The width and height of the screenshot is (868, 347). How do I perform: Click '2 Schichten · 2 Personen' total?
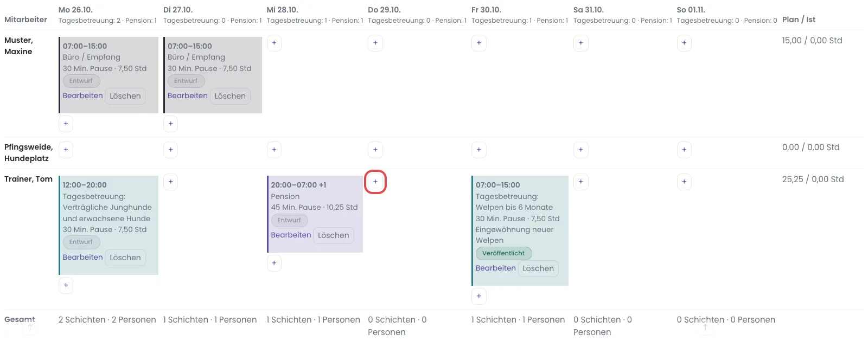[107, 320]
